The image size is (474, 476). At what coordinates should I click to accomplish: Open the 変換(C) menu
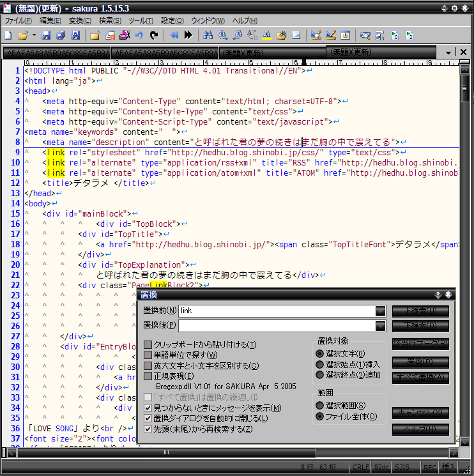[80, 20]
